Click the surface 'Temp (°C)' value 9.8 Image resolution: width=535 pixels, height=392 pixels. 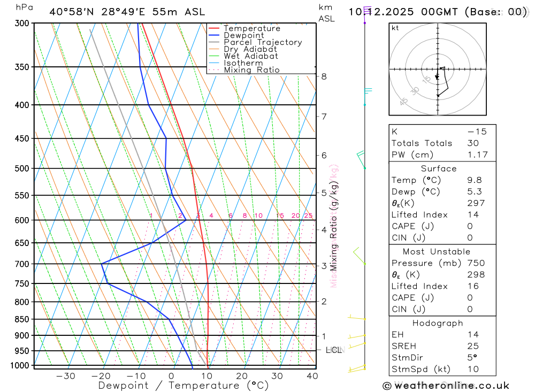click(x=475, y=180)
